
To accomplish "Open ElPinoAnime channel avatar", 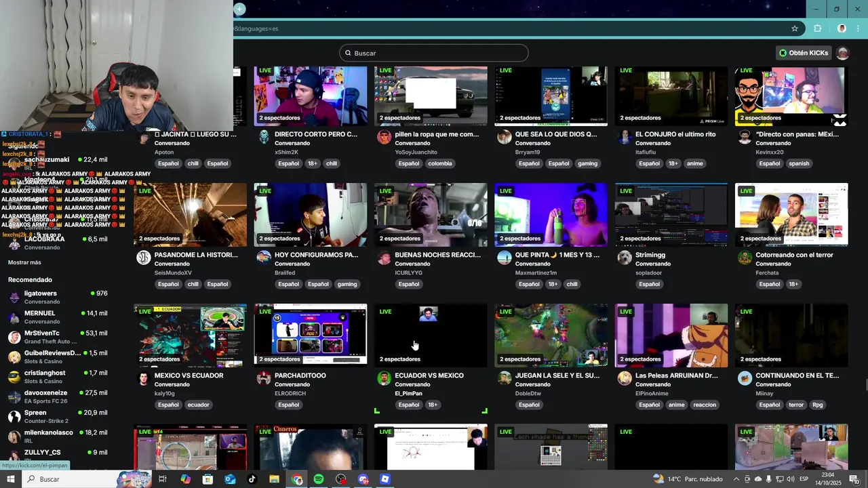I will pyautogui.click(x=625, y=378).
